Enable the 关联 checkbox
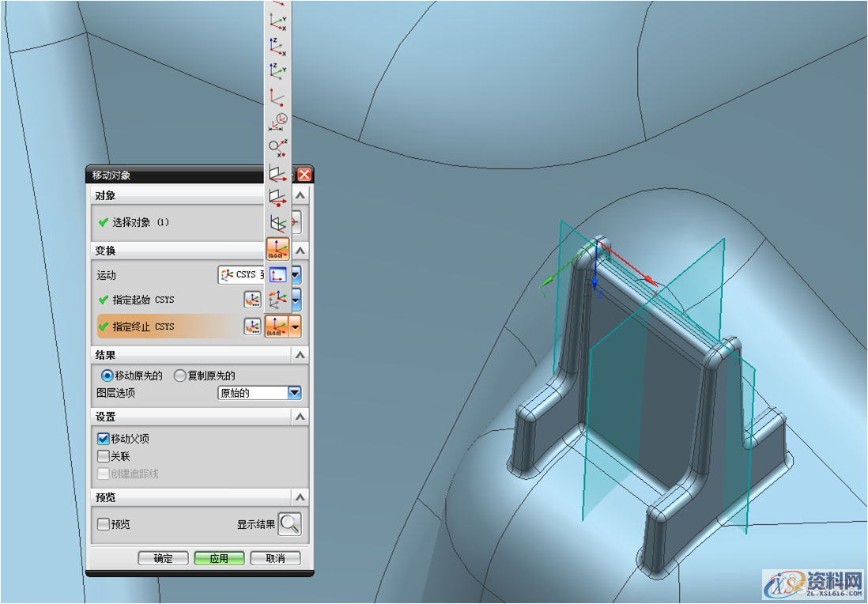Viewport: 868px width, 604px height. tap(103, 456)
